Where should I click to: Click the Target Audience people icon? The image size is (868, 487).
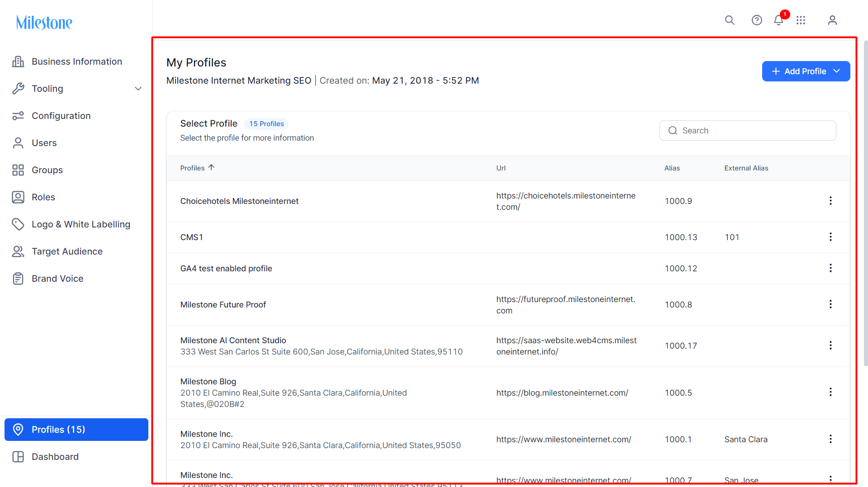(x=18, y=251)
